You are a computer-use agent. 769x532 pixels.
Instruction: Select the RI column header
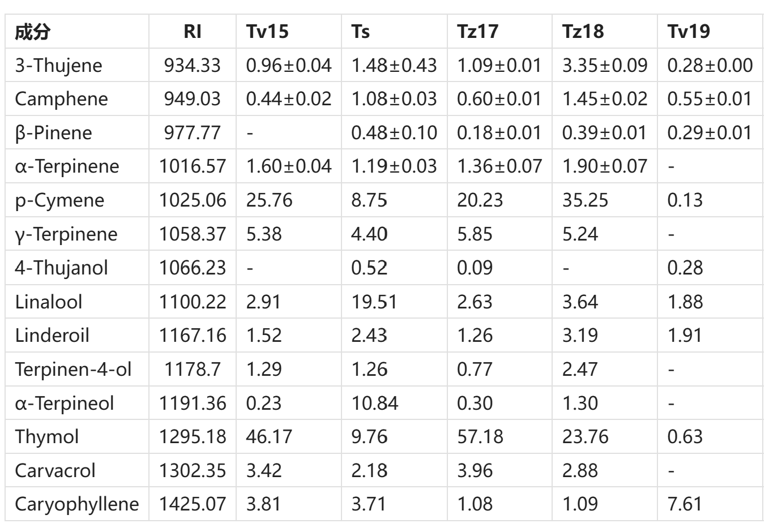(x=193, y=31)
